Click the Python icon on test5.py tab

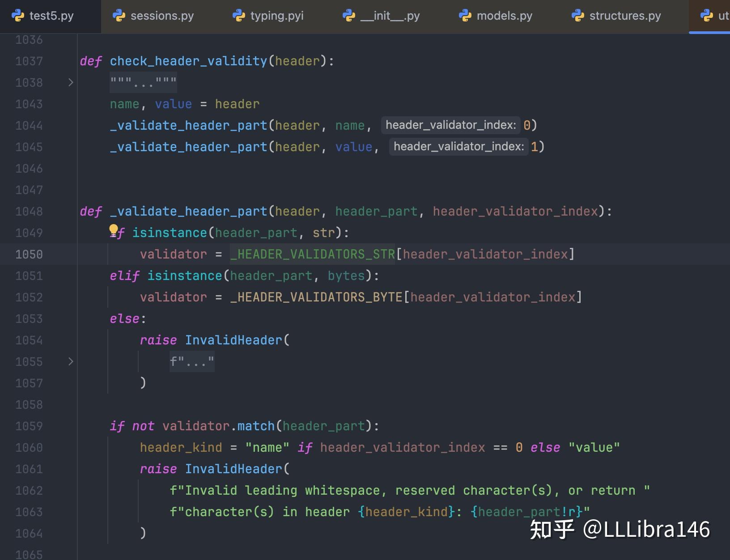pos(17,15)
